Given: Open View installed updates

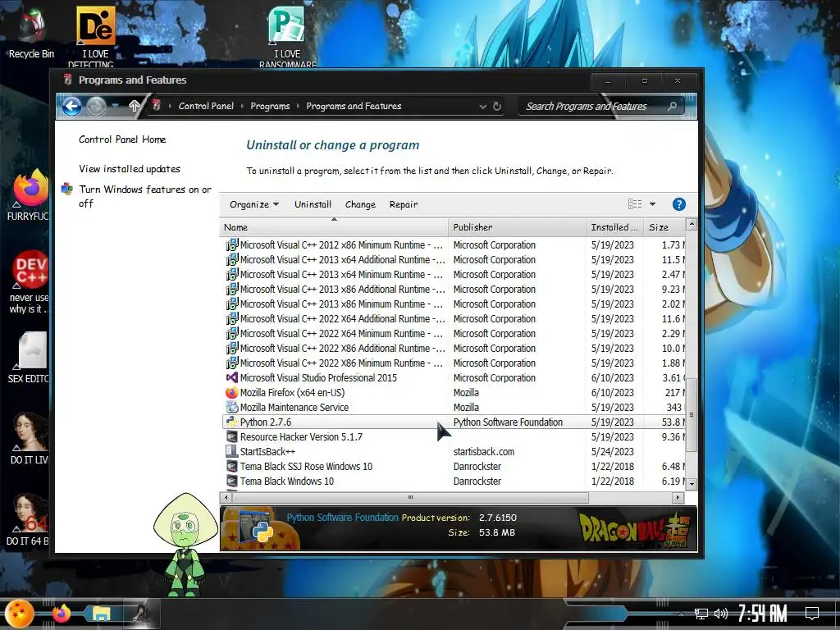Looking at the screenshot, I should pos(129,169).
